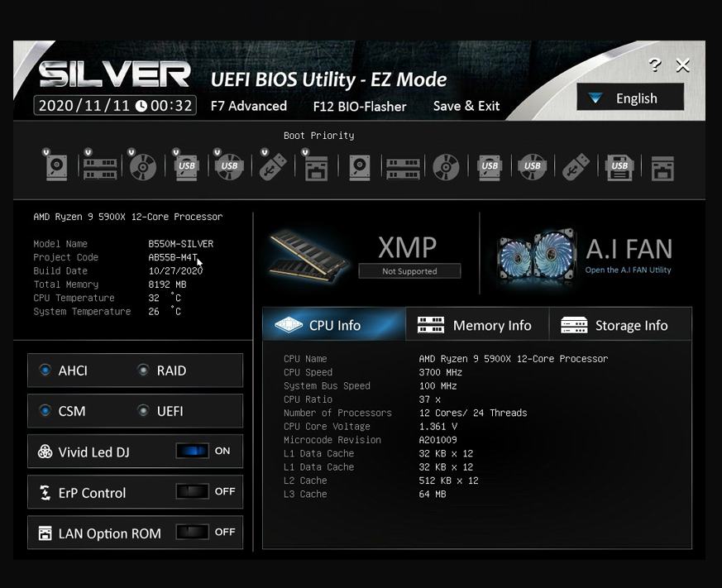Select the AHCI radio button
This screenshot has width=722, height=588.
point(45,370)
